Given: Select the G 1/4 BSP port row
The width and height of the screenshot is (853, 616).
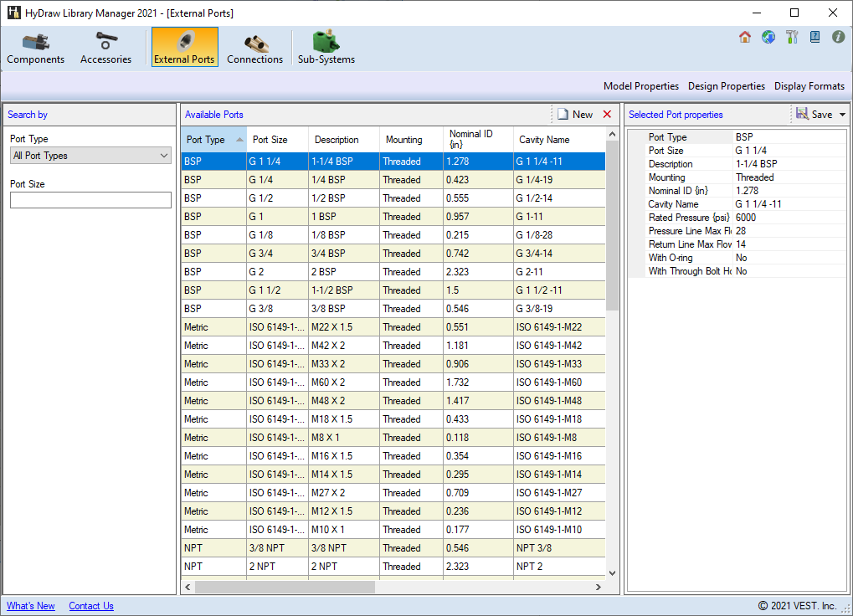Looking at the screenshot, I should pyautogui.click(x=393, y=180).
